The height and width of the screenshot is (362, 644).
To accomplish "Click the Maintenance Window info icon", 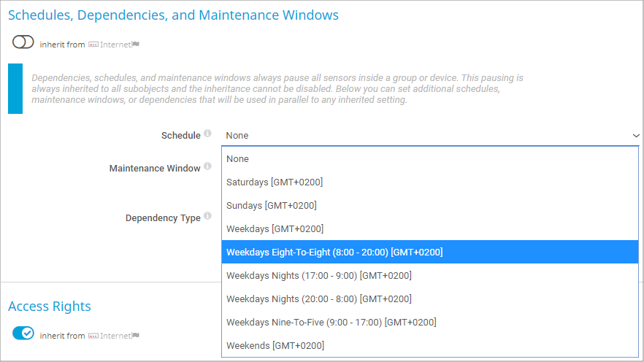I will tap(207, 166).
